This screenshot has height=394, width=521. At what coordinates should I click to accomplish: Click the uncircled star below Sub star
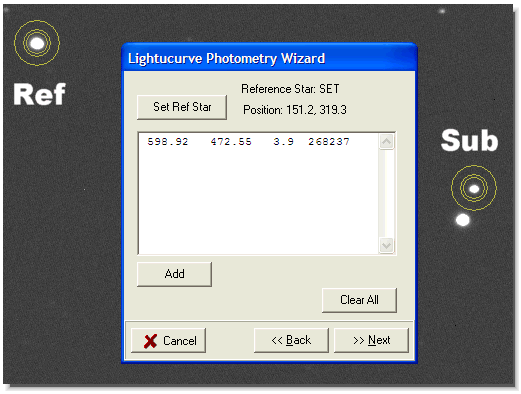pos(463,220)
